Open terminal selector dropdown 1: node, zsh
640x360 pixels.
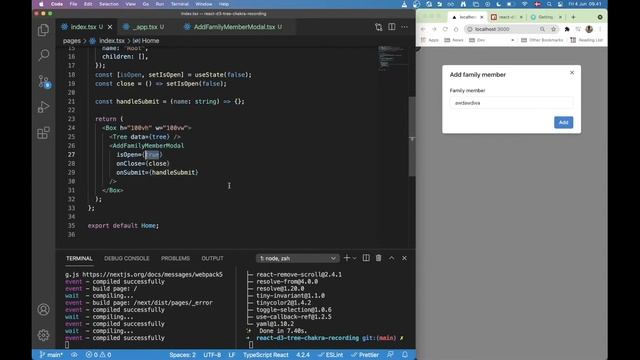click(x=297, y=258)
